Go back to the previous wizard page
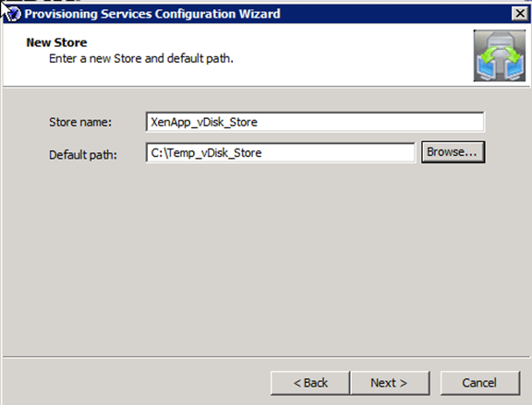This screenshot has width=532, height=405. [x=310, y=383]
